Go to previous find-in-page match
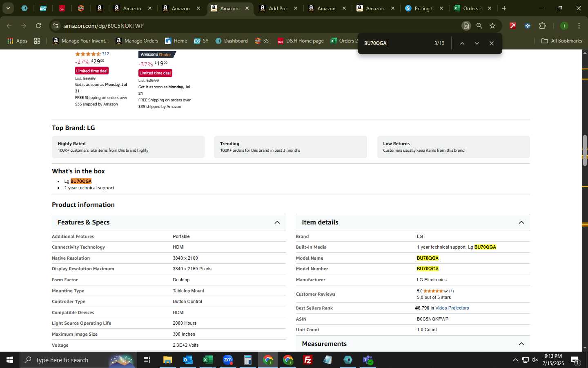The image size is (588, 368). point(462,43)
